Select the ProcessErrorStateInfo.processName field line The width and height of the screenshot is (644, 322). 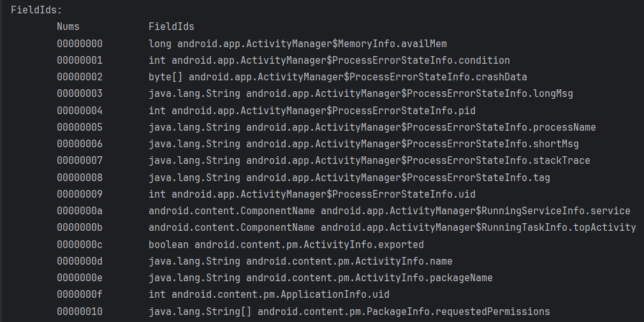(372, 127)
